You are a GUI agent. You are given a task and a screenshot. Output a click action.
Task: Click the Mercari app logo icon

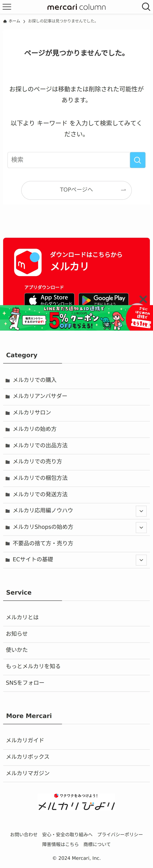[28, 262]
